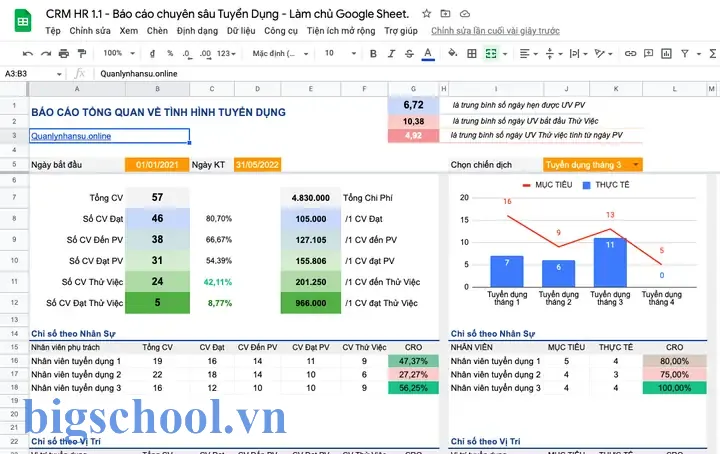Open text color picker
Screen dimensions: 720x454
428,54
